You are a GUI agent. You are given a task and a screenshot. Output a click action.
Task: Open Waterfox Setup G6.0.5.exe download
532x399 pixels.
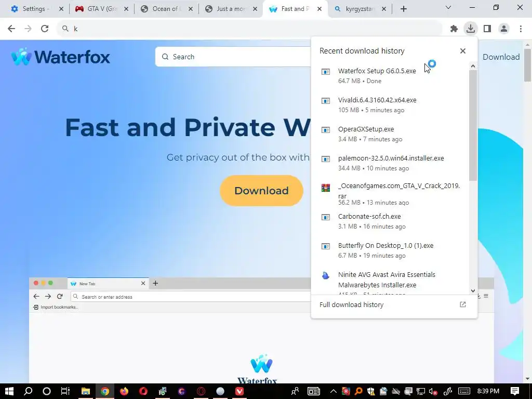pos(390,76)
